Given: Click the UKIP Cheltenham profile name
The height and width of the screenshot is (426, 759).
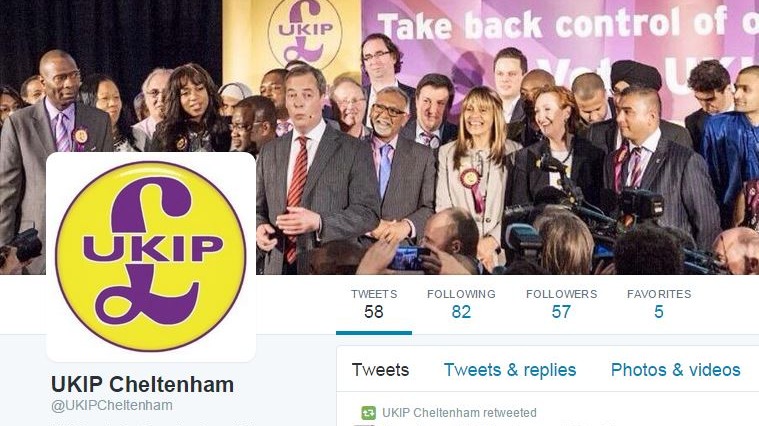Looking at the screenshot, I should 142,384.
